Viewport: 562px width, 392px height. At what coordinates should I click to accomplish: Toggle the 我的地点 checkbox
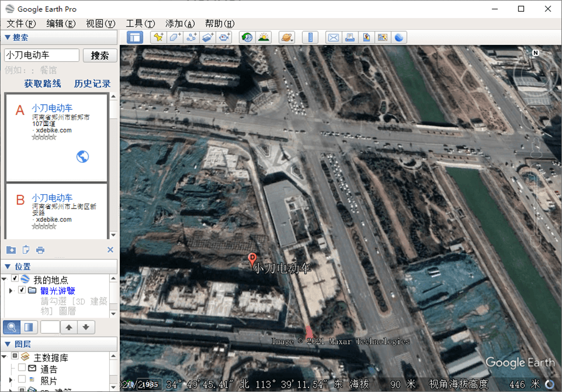pyautogui.click(x=16, y=279)
